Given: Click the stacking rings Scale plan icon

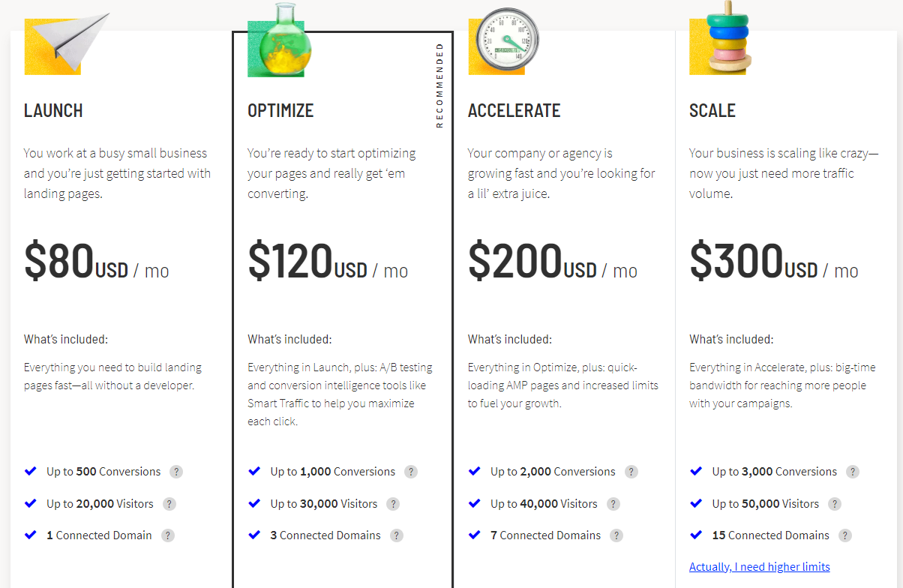Looking at the screenshot, I should (x=720, y=37).
